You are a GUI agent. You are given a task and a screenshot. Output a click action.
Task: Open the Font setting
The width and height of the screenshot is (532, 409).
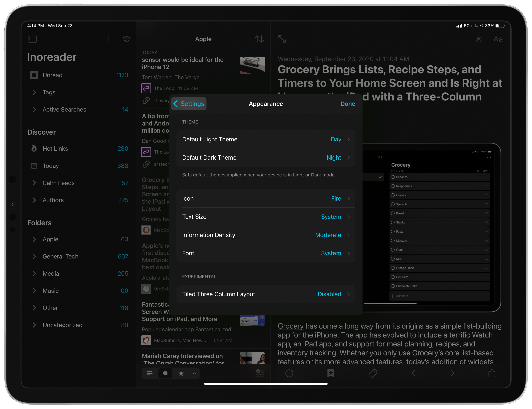[266, 253]
